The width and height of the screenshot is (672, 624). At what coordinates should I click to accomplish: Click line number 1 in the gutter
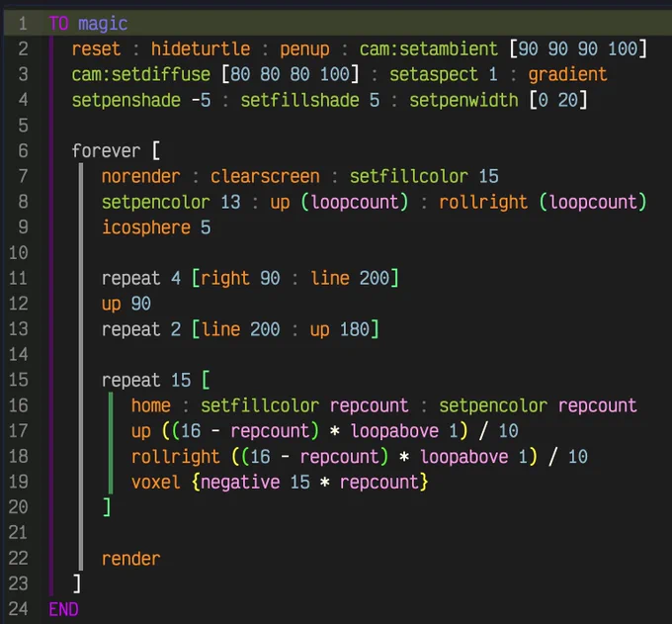tap(23, 23)
